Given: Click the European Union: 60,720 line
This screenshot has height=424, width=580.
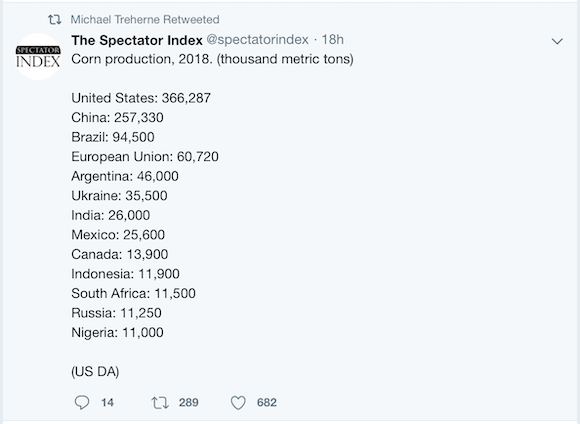Looking at the screenshot, I should tap(145, 157).
